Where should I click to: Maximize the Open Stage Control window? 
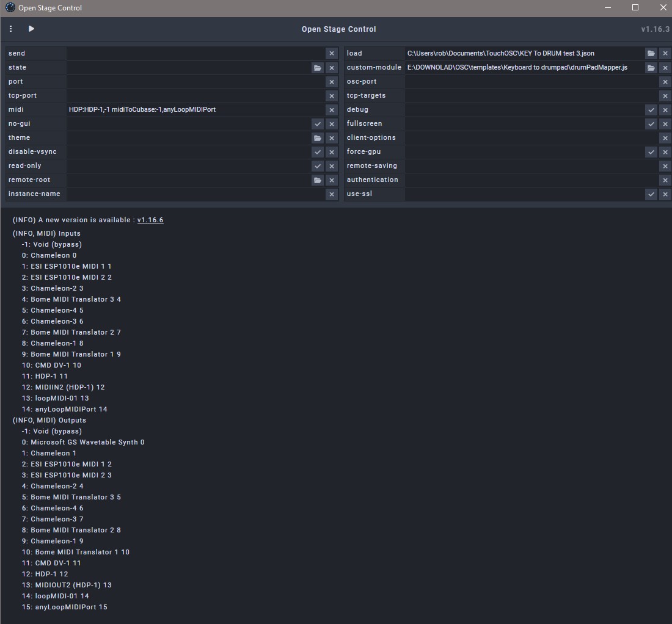635,8
